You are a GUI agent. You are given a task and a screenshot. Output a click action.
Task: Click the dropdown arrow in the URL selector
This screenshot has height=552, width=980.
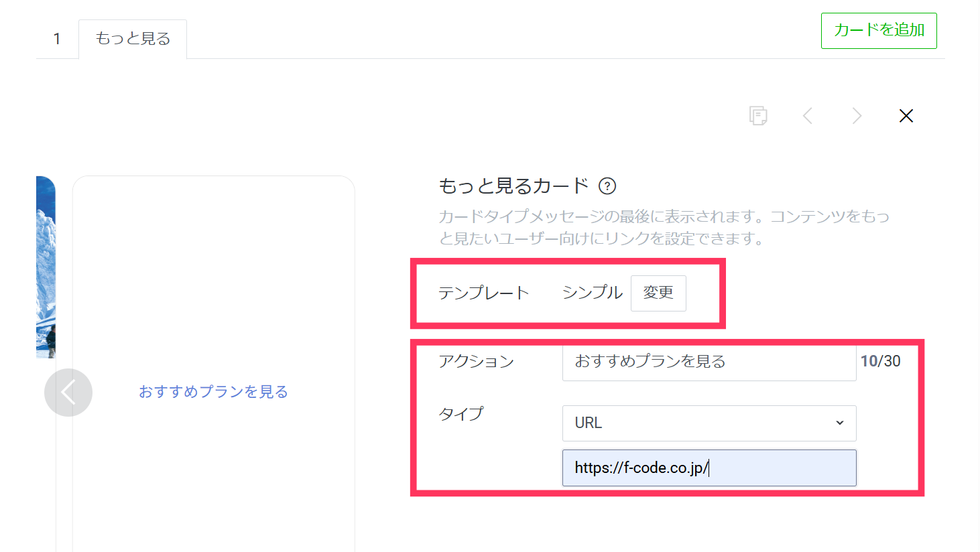click(839, 423)
